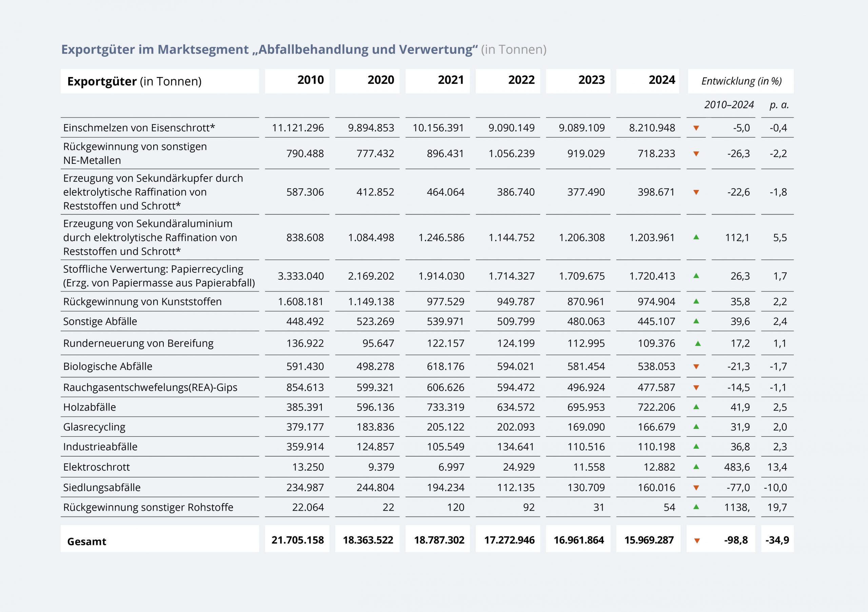Click the red down arrow in Eisenschrott row
This screenshot has height=612, width=868.
tap(696, 128)
